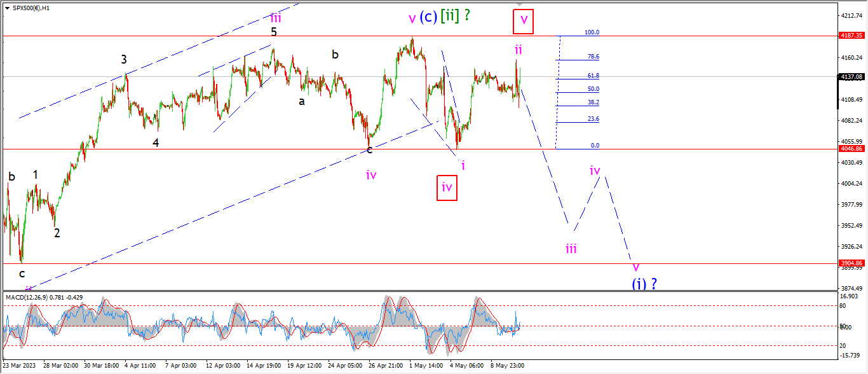868x374 pixels.
Task: Click the 4187.35 red price tag
Action: [851, 36]
